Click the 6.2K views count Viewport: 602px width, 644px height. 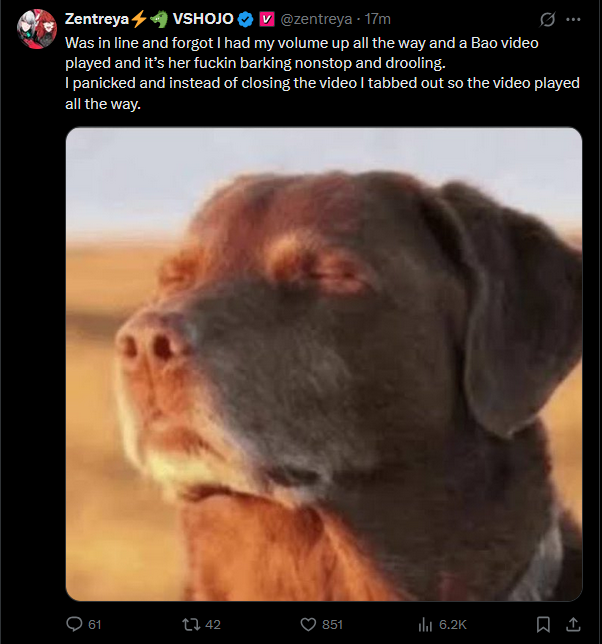point(453,625)
